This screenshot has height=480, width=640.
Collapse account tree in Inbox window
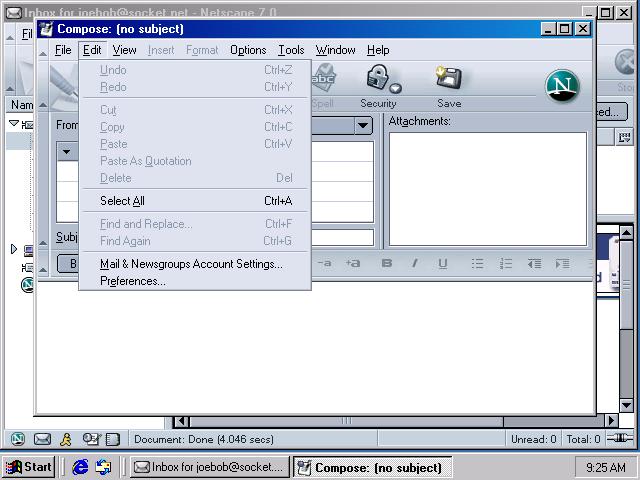(x=14, y=123)
